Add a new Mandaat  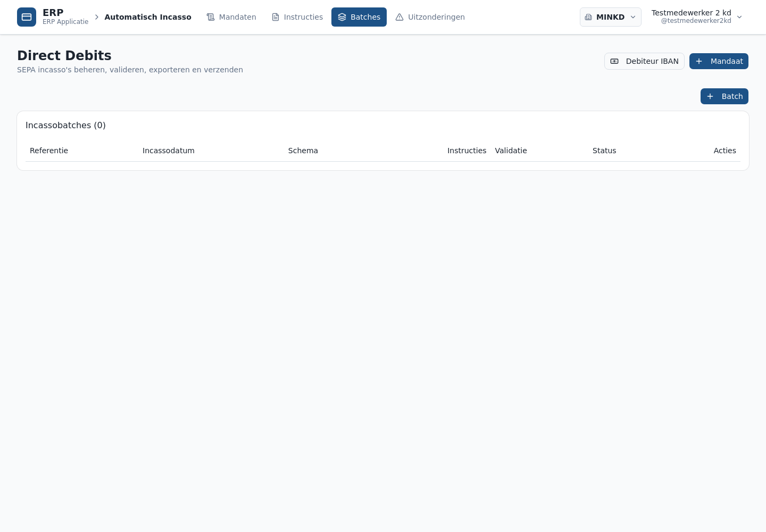[x=719, y=61]
